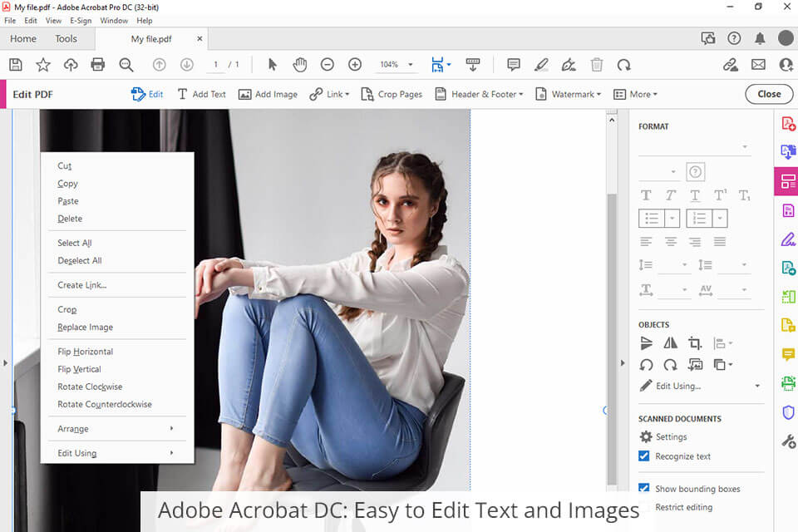This screenshot has width=798, height=532.
Task: Expand Watermark dropdown
Action: (x=598, y=94)
